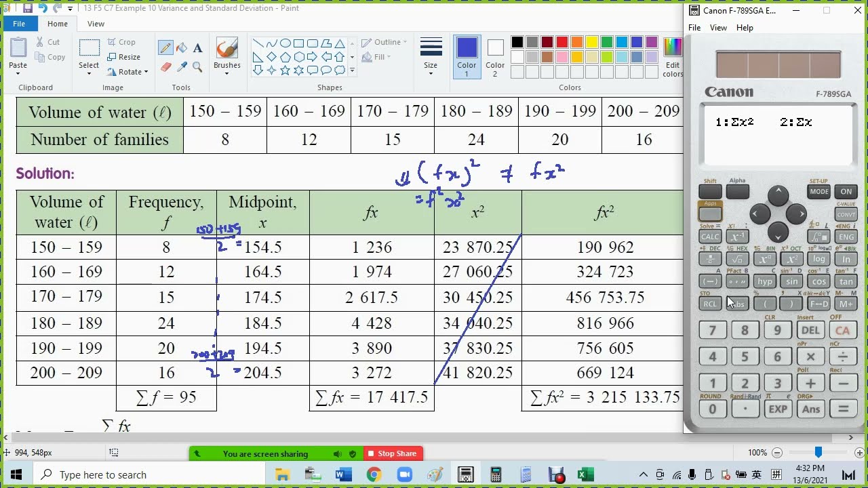868x488 pixels.
Task: Select the Color 2 box
Action: tap(495, 57)
